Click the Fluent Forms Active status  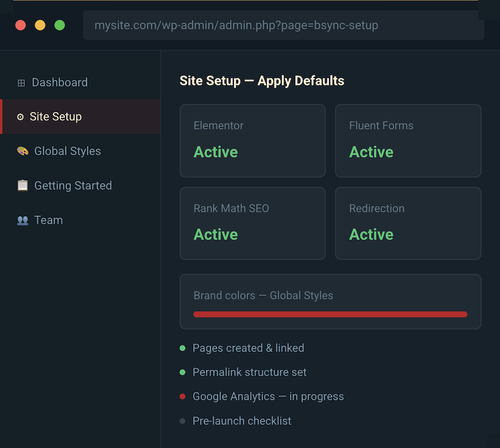[371, 152]
